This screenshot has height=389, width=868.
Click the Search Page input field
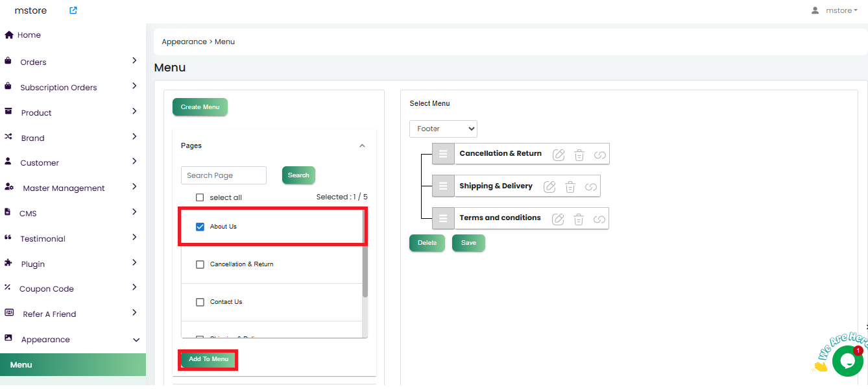(x=223, y=175)
